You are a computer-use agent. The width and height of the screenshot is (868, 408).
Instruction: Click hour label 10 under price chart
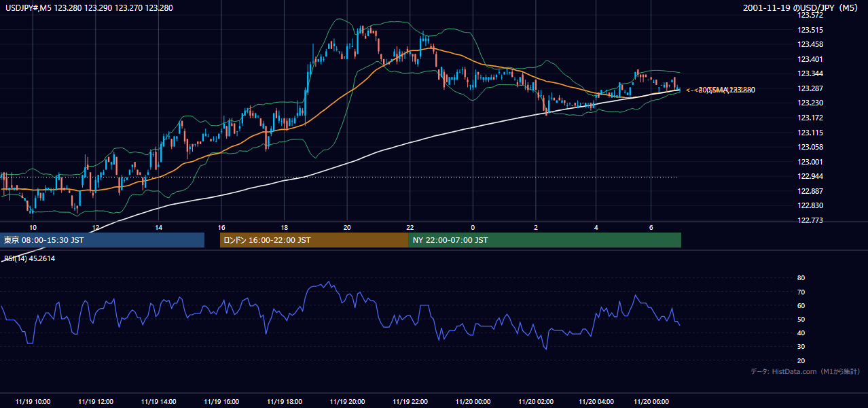(33, 227)
